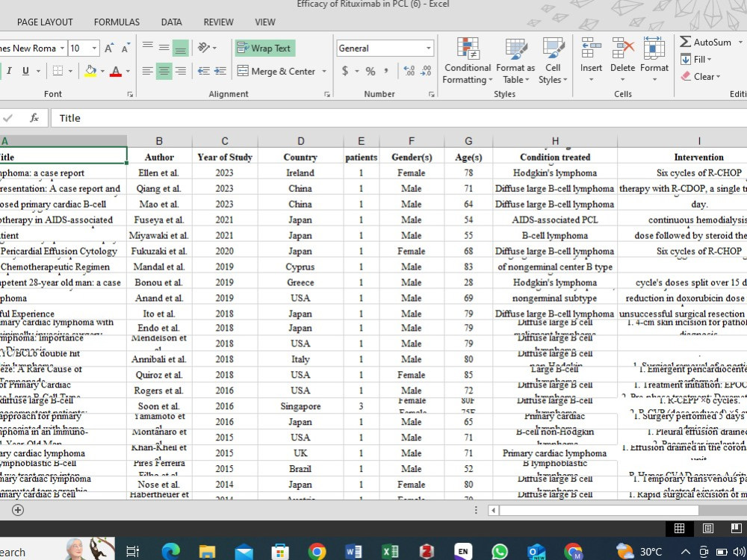Click Merge & Center

(x=276, y=72)
